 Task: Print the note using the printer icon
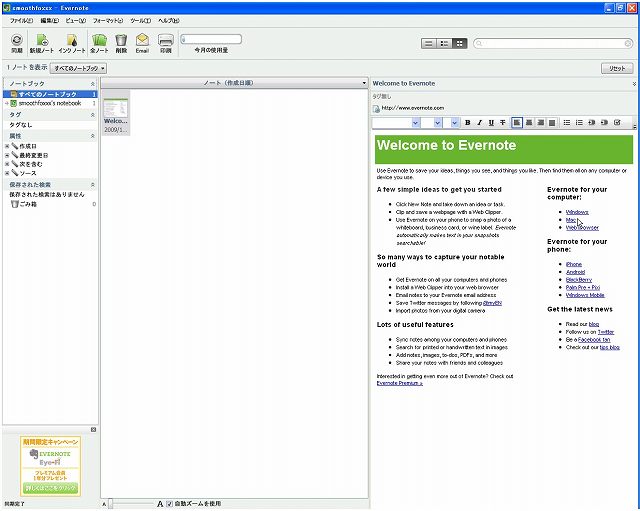click(166, 43)
